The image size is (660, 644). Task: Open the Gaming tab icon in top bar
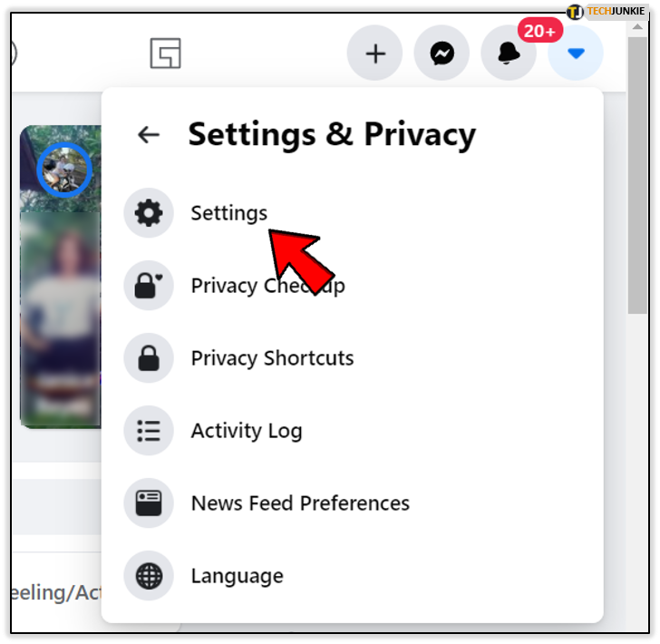pos(165,54)
